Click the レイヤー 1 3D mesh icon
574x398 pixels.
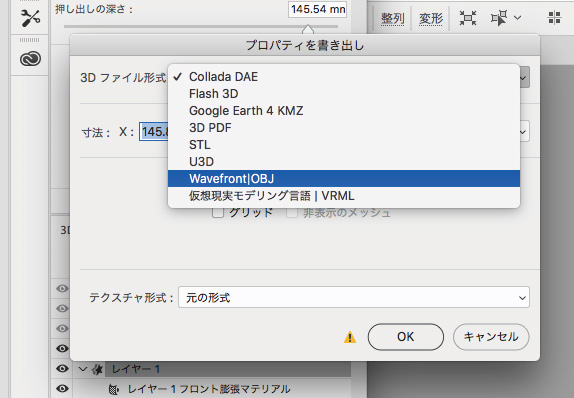coord(97,369)
